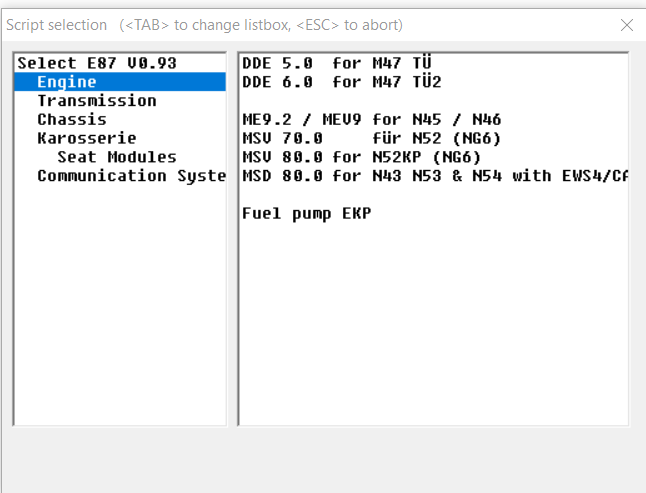
Task: Select Transmission in the left listbox
Action: 97,101
